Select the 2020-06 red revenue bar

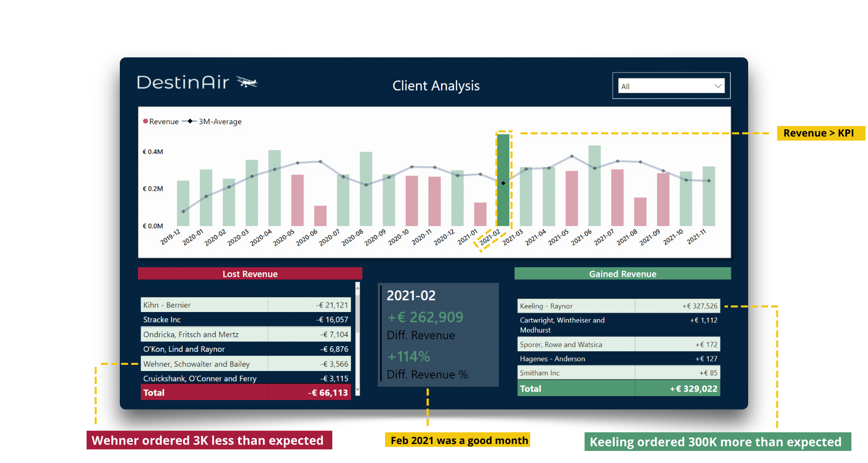pos(320,216)
